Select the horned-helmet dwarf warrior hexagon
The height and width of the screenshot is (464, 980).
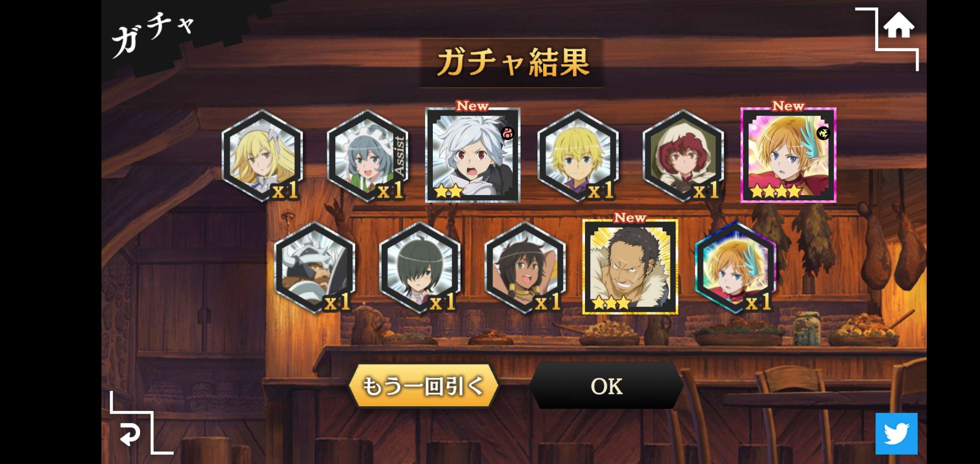315,267
